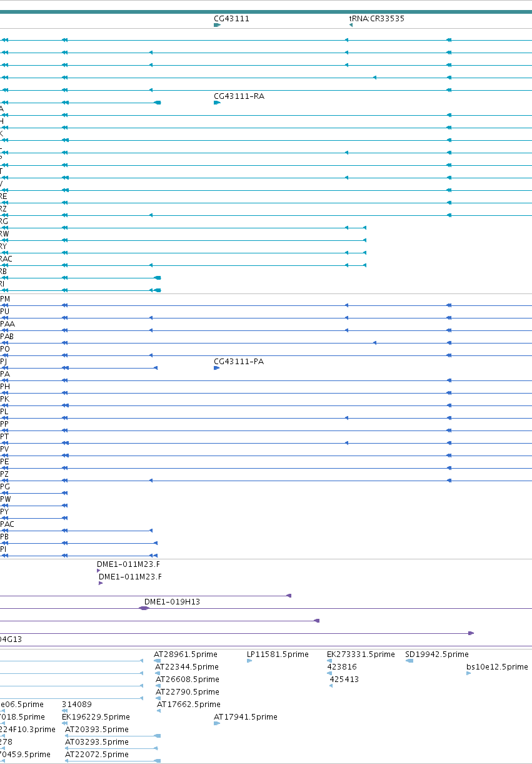Viewport: 532px width, 764px height.
Task: Select the AT17941.5prime arrow glyph
Action: pos(217,723)
